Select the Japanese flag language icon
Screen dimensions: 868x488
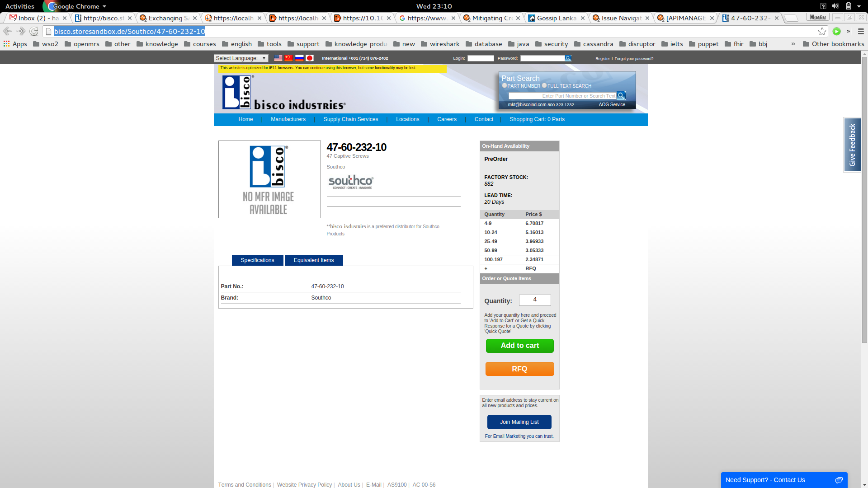[310, 58]
